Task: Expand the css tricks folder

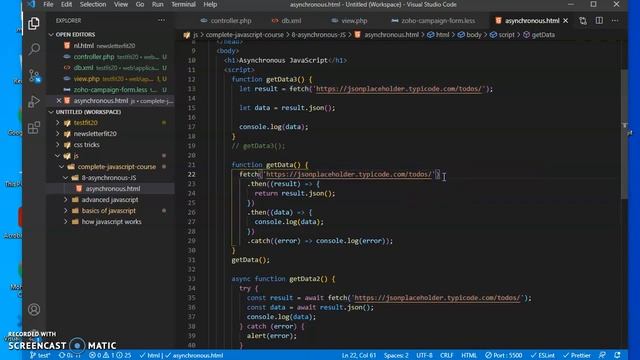Action: (87, 144)
